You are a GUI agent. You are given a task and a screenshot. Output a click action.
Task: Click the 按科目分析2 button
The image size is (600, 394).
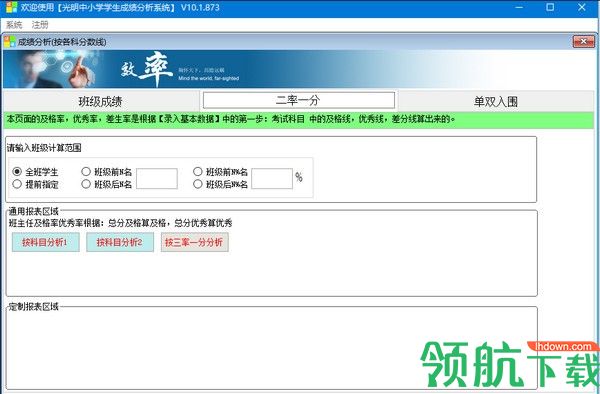click(x=120, y=242)
